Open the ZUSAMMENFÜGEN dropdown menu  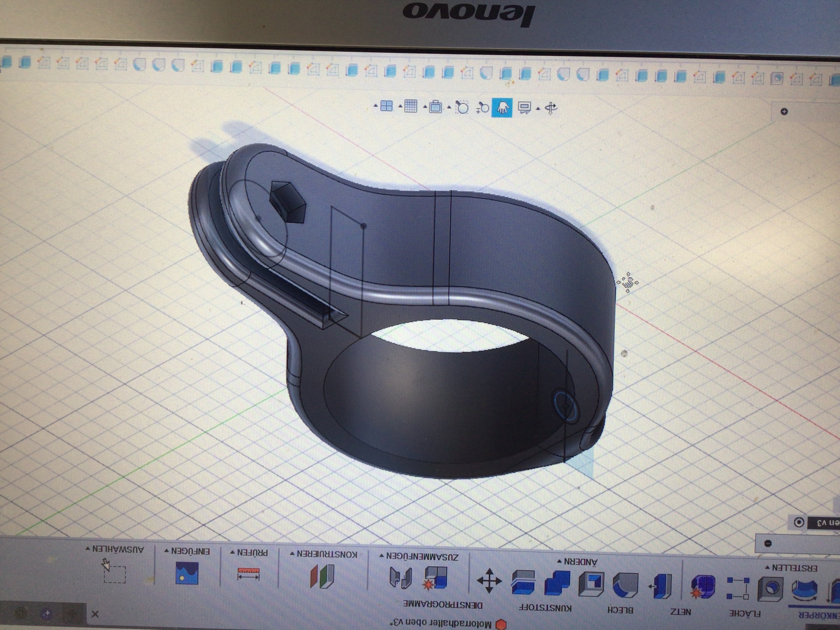point(419,556)
